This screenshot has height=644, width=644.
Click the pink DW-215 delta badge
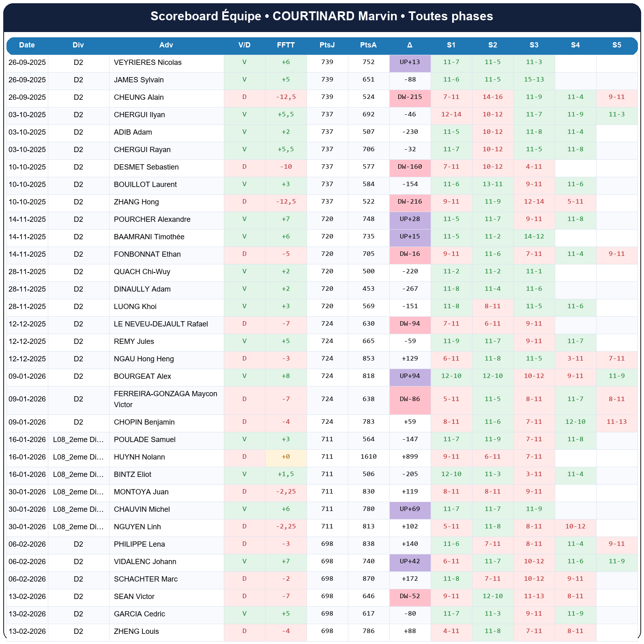[410, 97]
